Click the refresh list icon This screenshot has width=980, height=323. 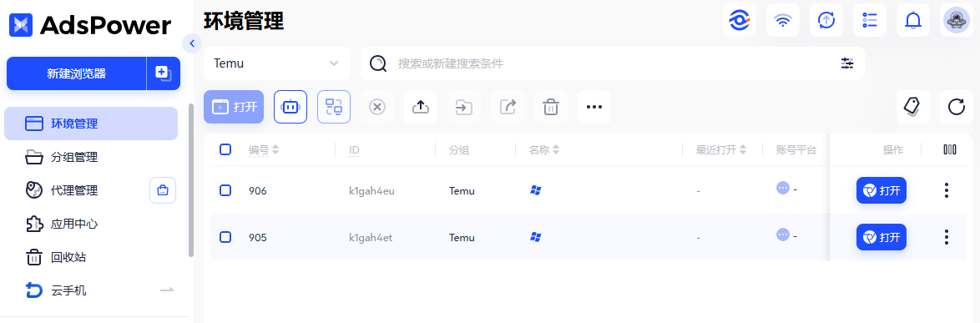[957, 107]
